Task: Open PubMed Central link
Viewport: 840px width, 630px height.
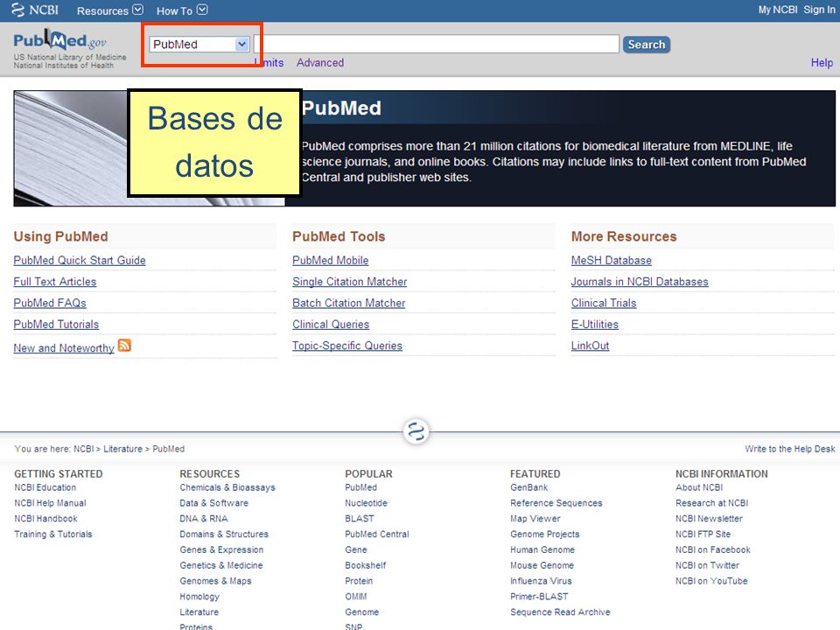Action: (377, 534)
